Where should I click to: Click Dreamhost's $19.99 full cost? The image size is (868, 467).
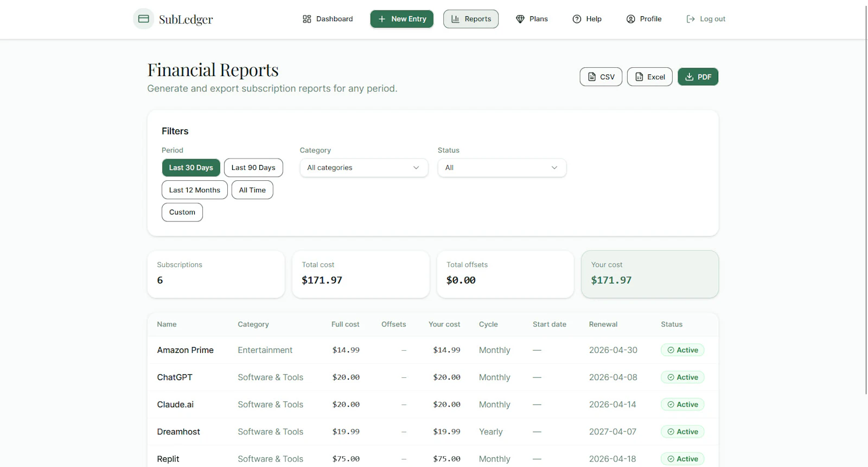coord(346,432)
